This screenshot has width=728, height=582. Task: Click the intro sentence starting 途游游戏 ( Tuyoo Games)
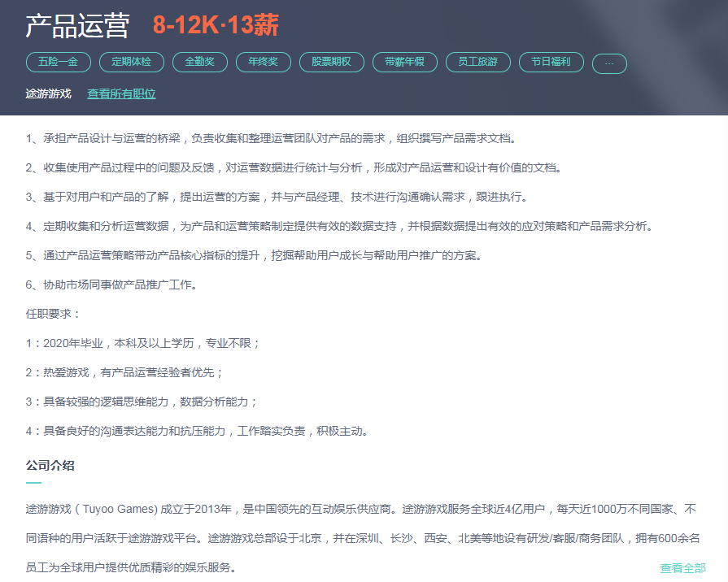coord(361,509)
